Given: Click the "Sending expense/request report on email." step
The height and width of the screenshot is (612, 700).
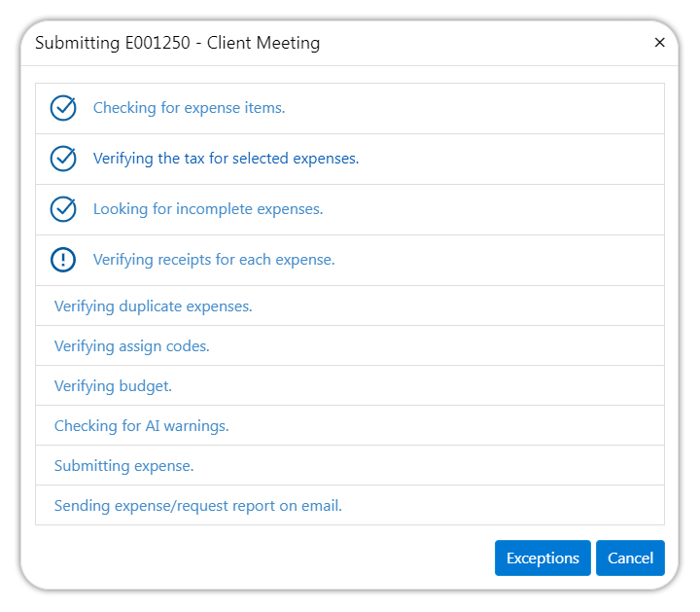Looking at the screenshot, I should 198,506.
